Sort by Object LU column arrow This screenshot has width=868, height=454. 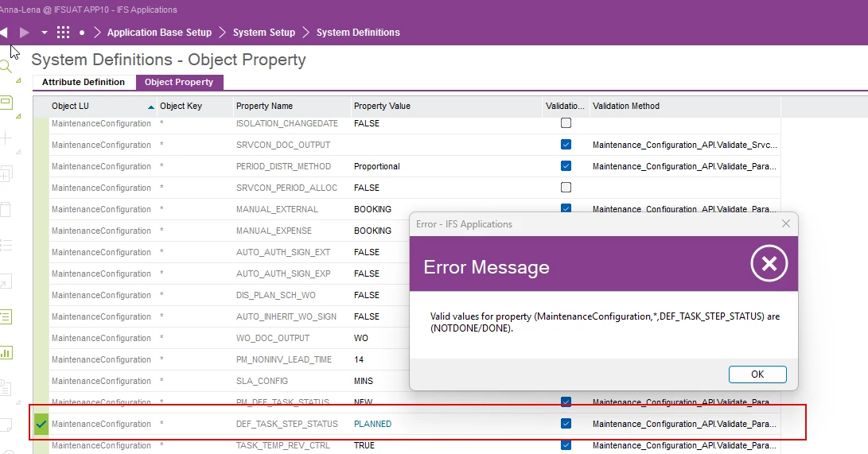[x=151, y=107]
